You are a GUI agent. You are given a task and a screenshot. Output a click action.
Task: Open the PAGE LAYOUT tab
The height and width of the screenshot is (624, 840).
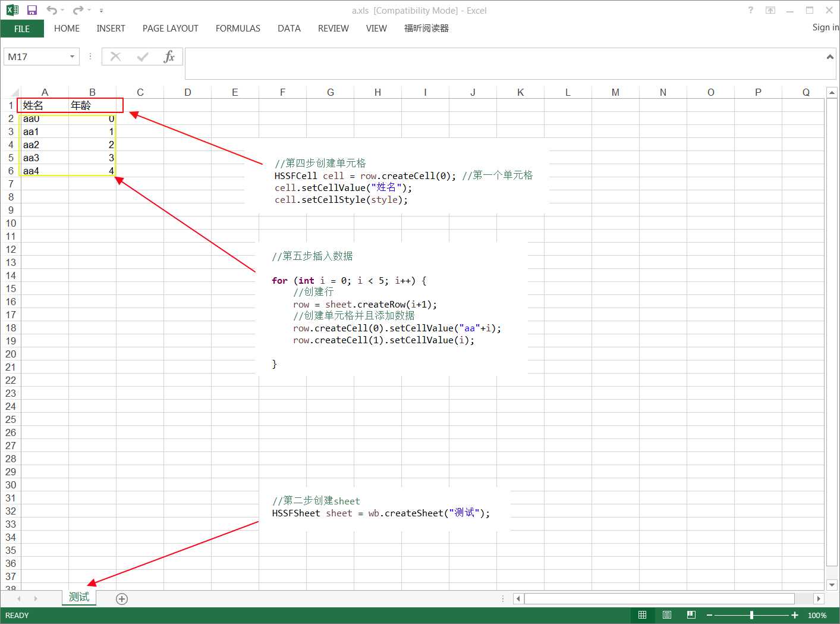[x=170, y=29]
